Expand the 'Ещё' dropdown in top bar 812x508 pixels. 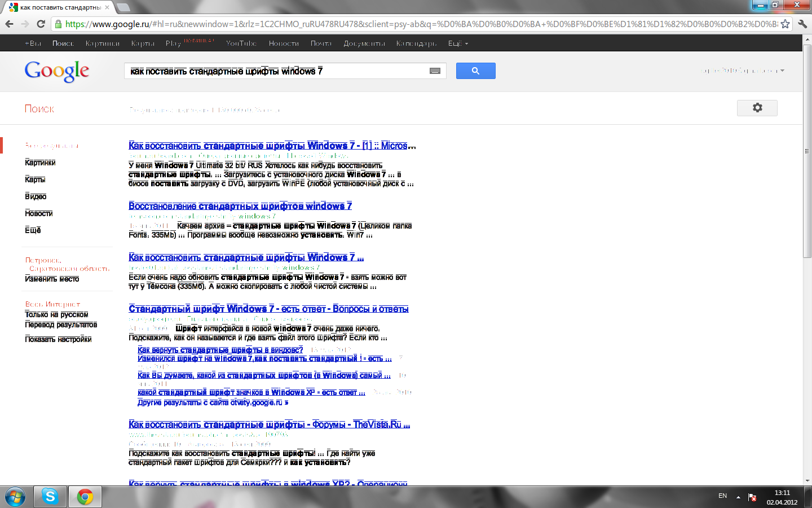click(x=458, y=43)
